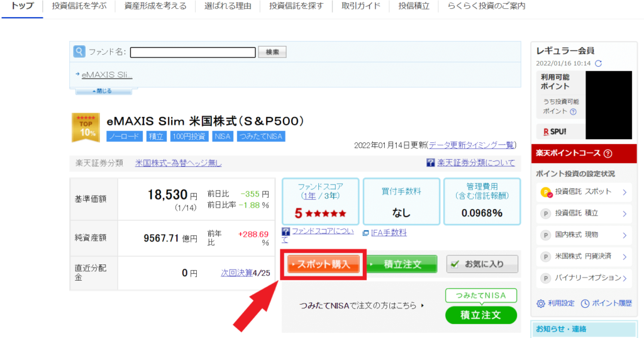Click the 検索 search button
Viewport: 644px width, 338px height.
tap(272, 52)
